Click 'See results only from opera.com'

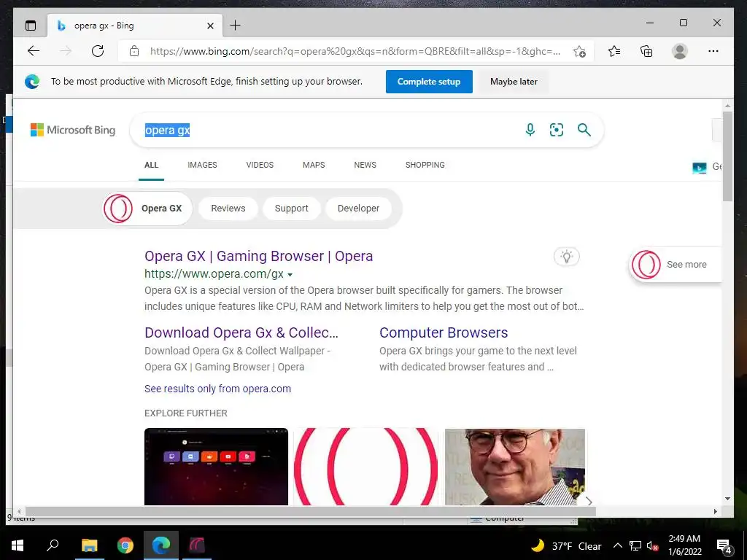point(217,389)
